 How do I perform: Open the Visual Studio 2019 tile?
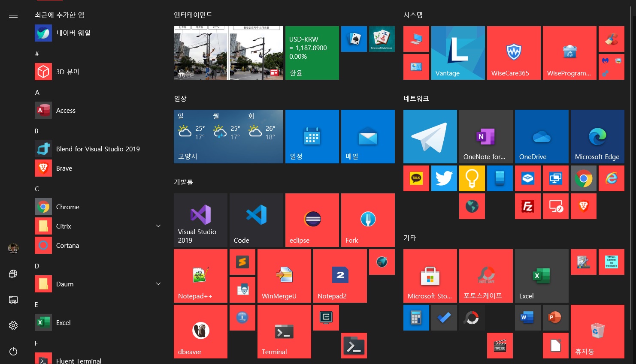click(200, 220)
